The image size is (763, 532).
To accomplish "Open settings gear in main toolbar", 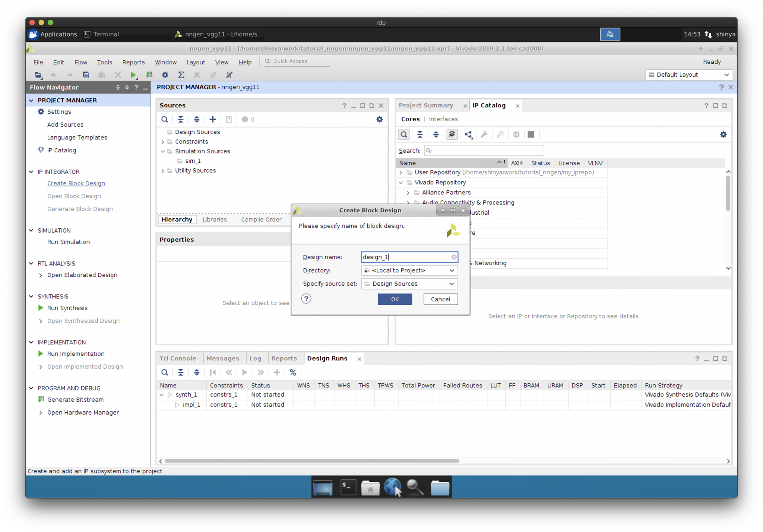I will (165, 75).
